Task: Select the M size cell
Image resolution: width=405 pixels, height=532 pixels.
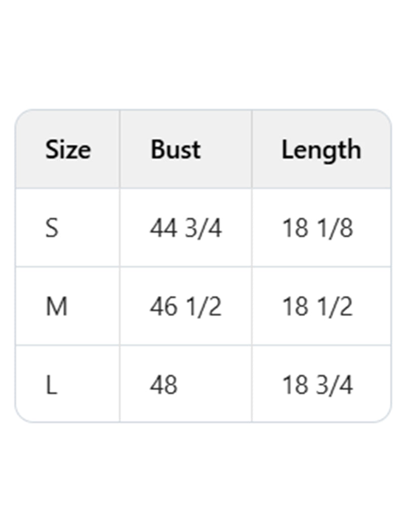Action: (56, 307)
